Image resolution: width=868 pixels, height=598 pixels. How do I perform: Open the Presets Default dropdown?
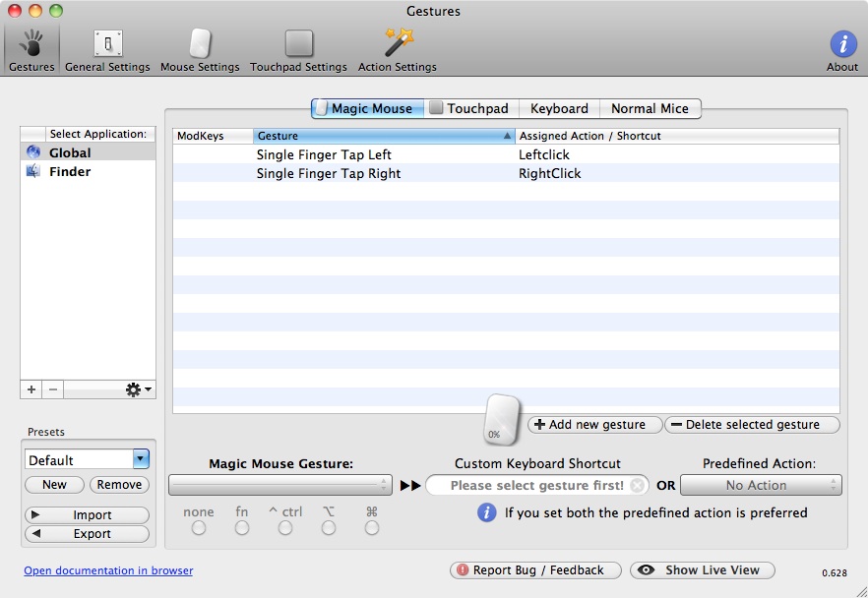click(87, 459)
